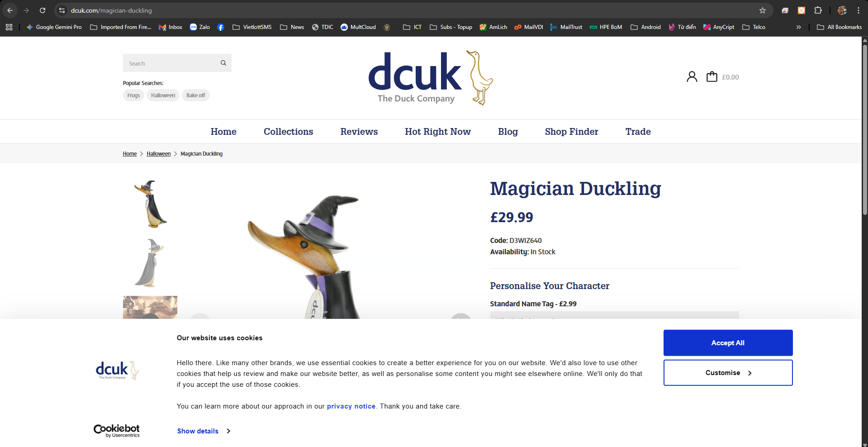Select the grey duckling thumbnail
868x447 pixels.
click(150, 263)
